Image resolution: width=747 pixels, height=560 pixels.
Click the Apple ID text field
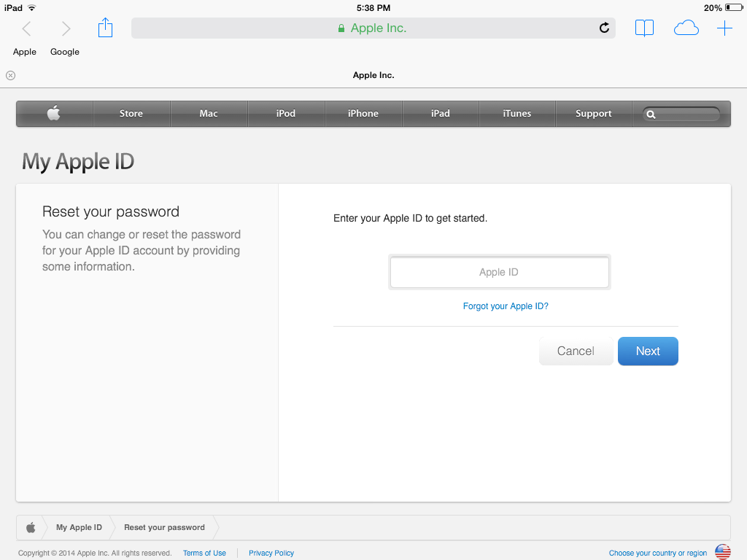[x=499, y=272]
